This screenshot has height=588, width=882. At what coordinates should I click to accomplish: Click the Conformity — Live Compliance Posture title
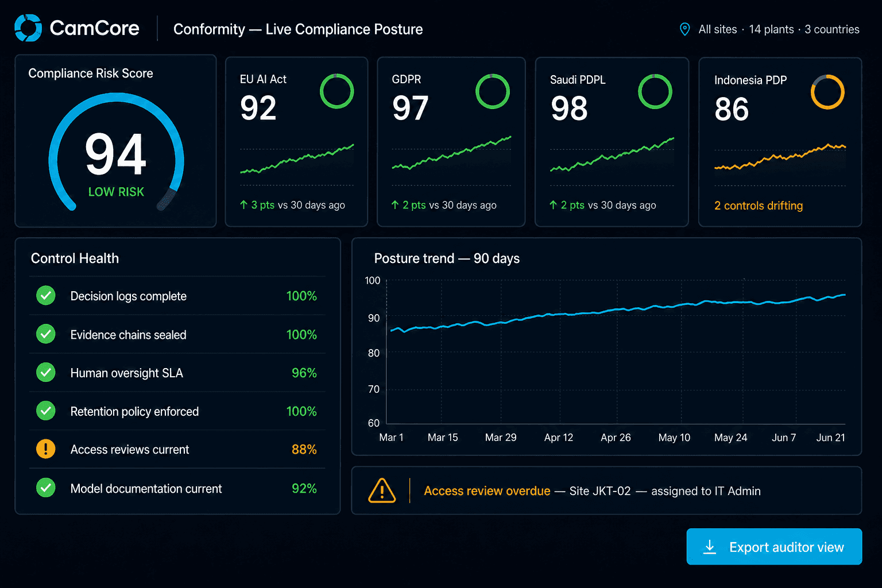[x=298, y=29]
